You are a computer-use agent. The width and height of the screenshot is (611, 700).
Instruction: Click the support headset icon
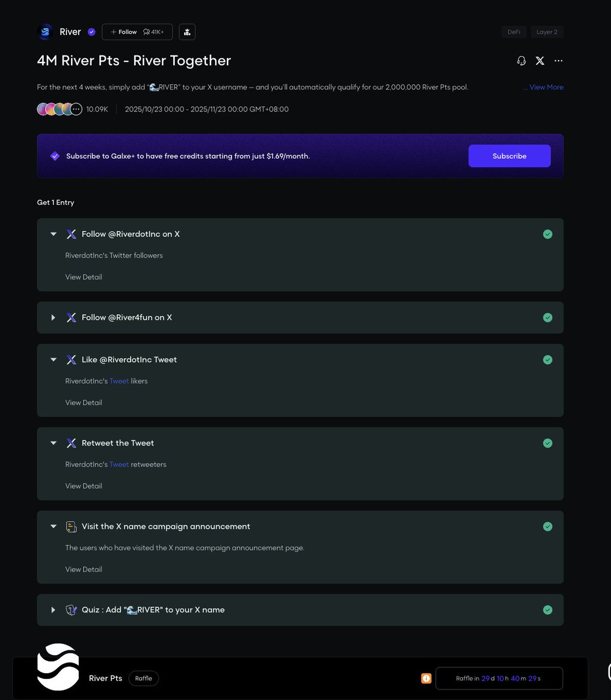pyautogui.click(x=521, y=61)
